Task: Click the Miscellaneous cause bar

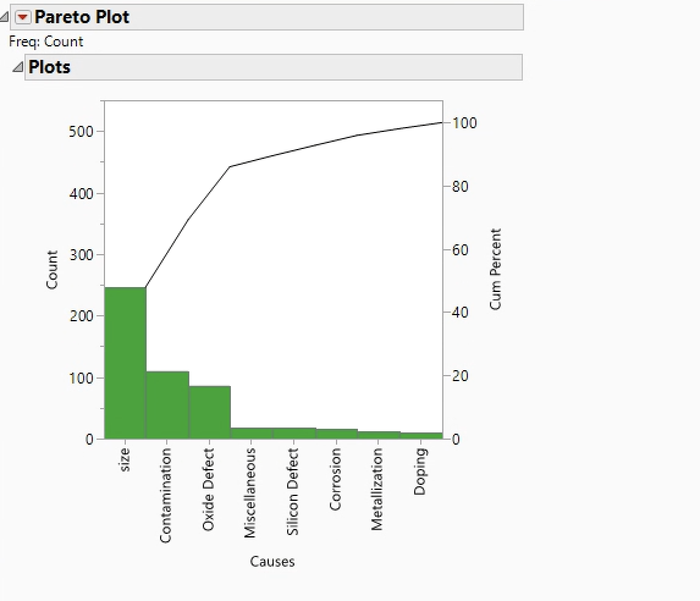Action: click(x=250, y=434)
